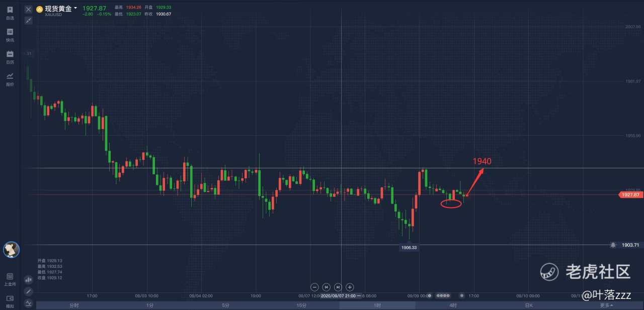Zoom in the chart with plus button
Screen dimensions: 644x310
[x=350, y=287]
